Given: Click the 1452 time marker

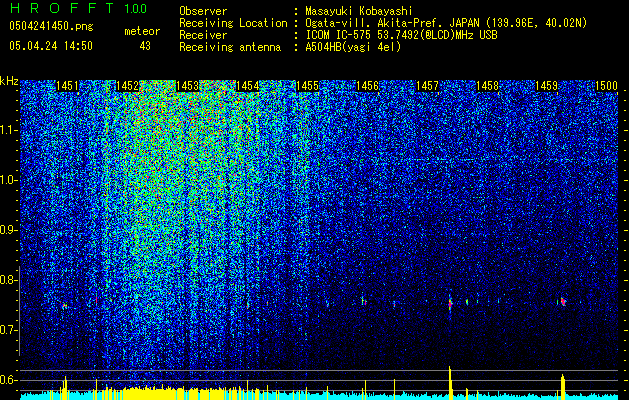Looking at the screenshot, I should [128, 86].
